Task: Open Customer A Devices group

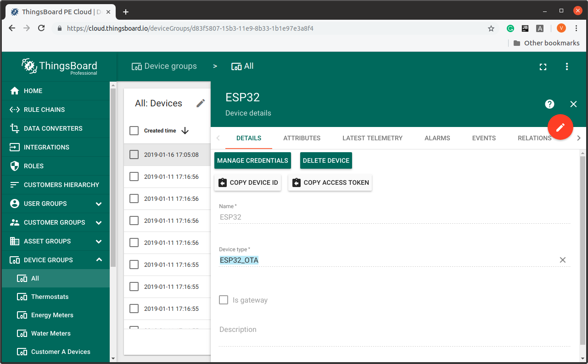Action: (56, 352)
